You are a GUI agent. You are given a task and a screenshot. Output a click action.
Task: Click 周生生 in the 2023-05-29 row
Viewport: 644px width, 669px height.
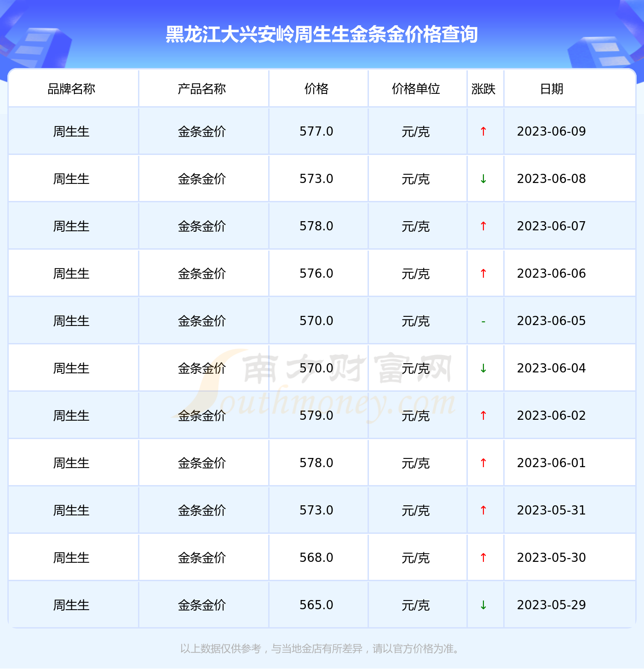[x=71, y=605]
